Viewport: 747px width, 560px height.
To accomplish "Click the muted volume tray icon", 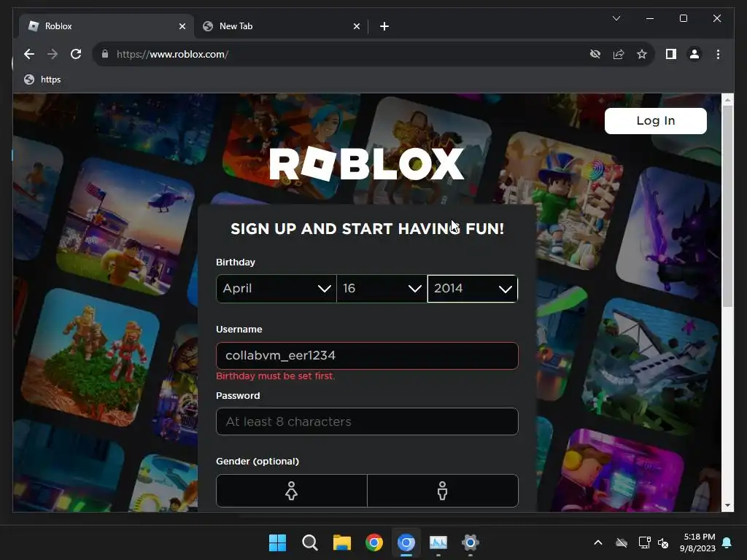I will pos(663,542).
